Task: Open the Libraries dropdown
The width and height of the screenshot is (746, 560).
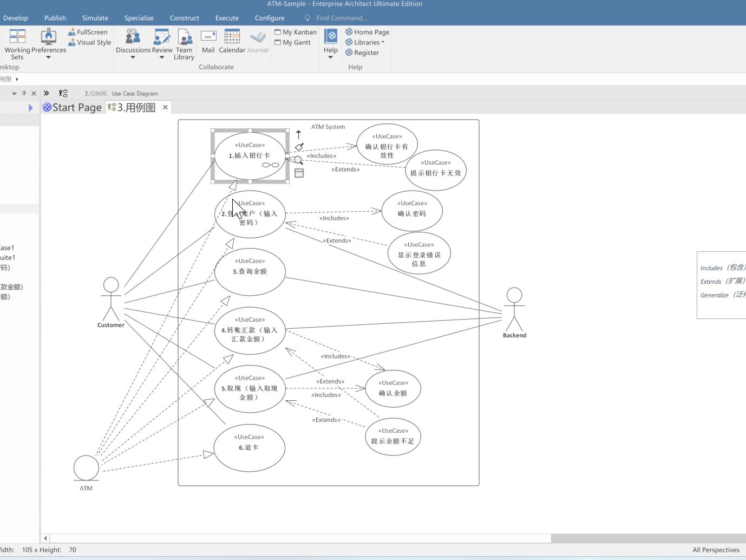Action: 365,42
